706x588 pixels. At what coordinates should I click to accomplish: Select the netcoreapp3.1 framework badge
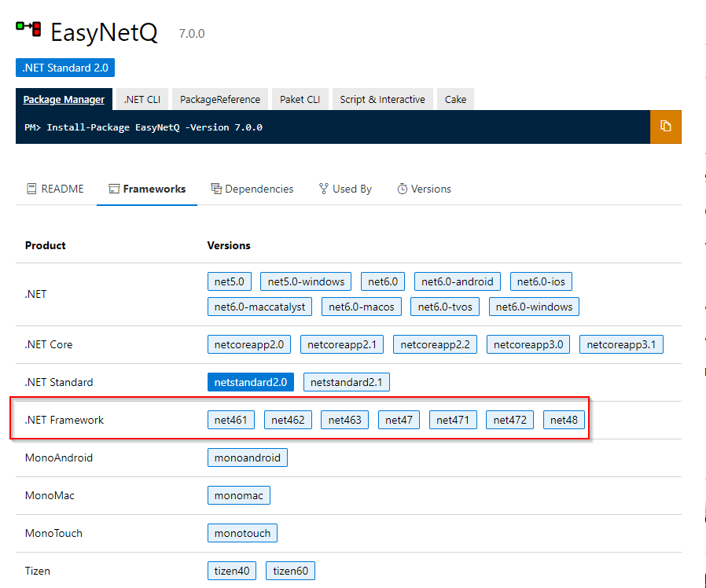click(x=621, y=344)
